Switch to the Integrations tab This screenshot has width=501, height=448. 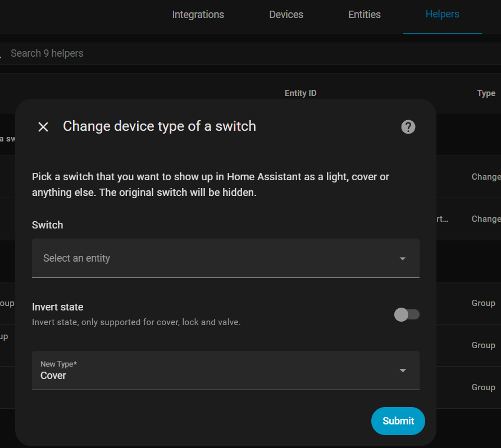198,15
